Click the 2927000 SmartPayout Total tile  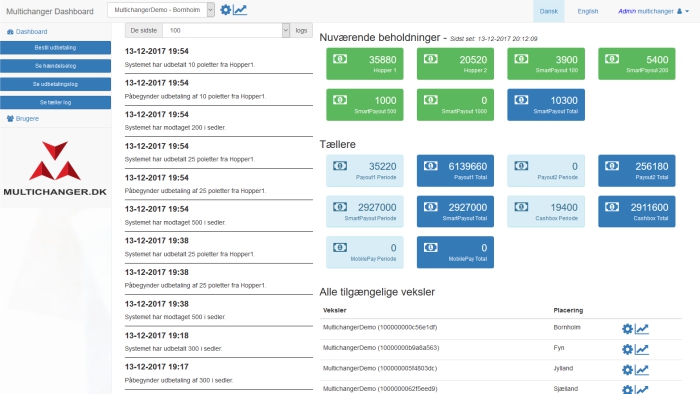455,212
